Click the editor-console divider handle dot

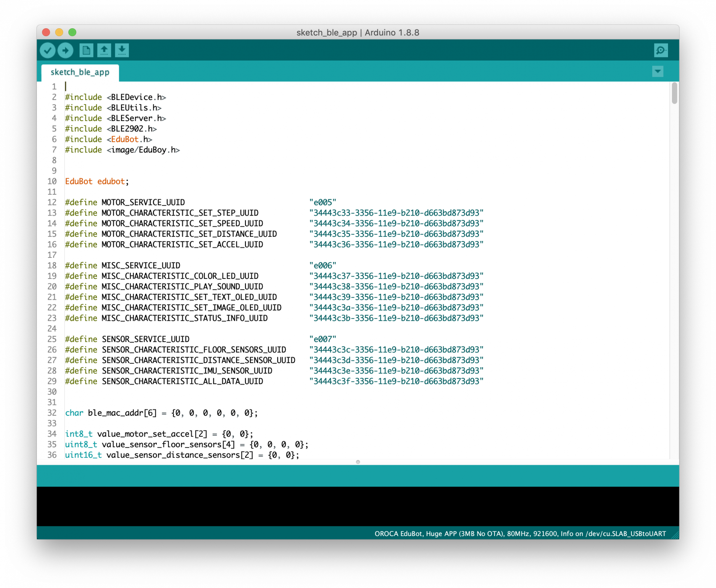pyautogui.click(x=358, y=462)
